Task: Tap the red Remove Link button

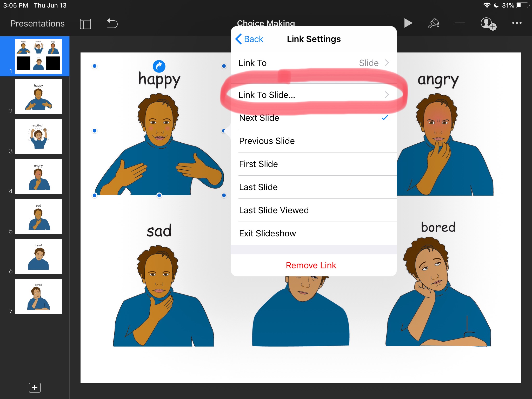Action: 311,265
